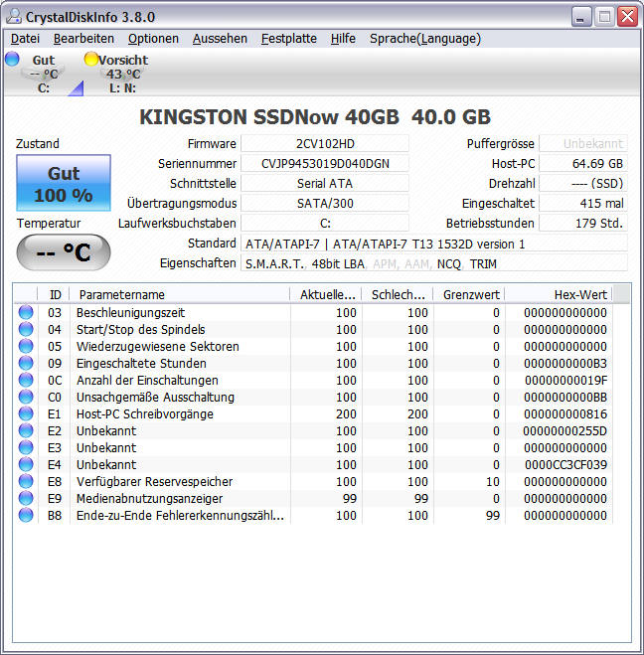Click status orb for row E1 Host-PC Schreibvorgänge
644x655 pixels.
(26, 413)
